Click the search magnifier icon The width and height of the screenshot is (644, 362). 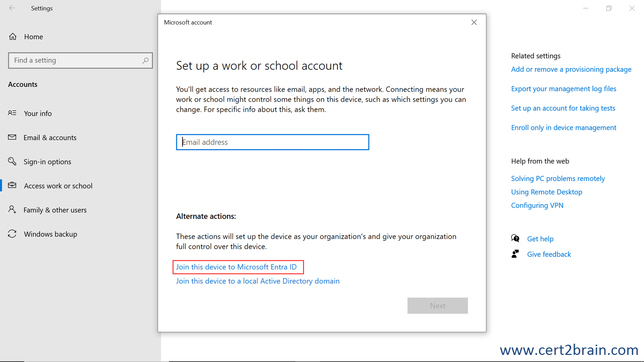(x=145, y=60)
